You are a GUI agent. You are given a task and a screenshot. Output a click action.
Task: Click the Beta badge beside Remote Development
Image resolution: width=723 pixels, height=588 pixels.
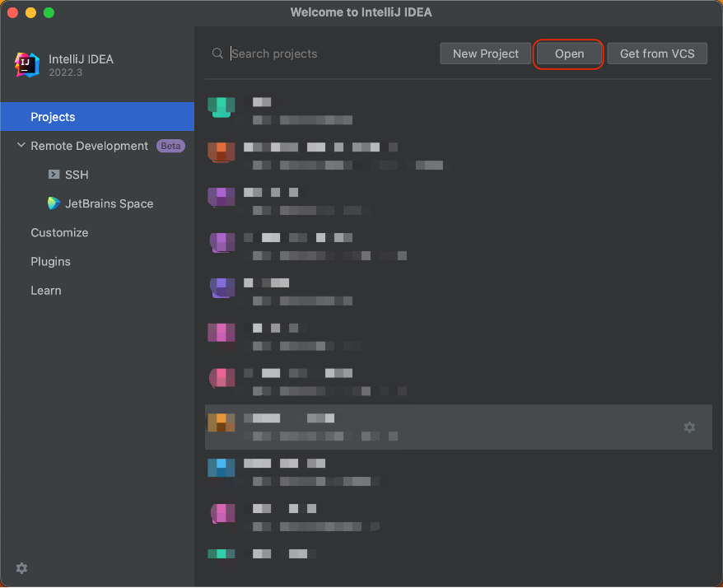point(170,146)
